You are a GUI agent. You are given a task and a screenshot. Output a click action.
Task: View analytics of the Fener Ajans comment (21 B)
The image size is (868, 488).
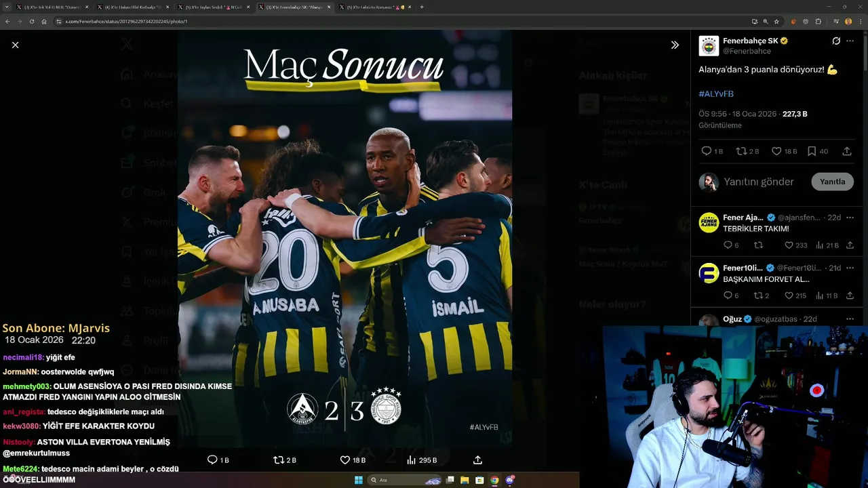pos(827,245)
